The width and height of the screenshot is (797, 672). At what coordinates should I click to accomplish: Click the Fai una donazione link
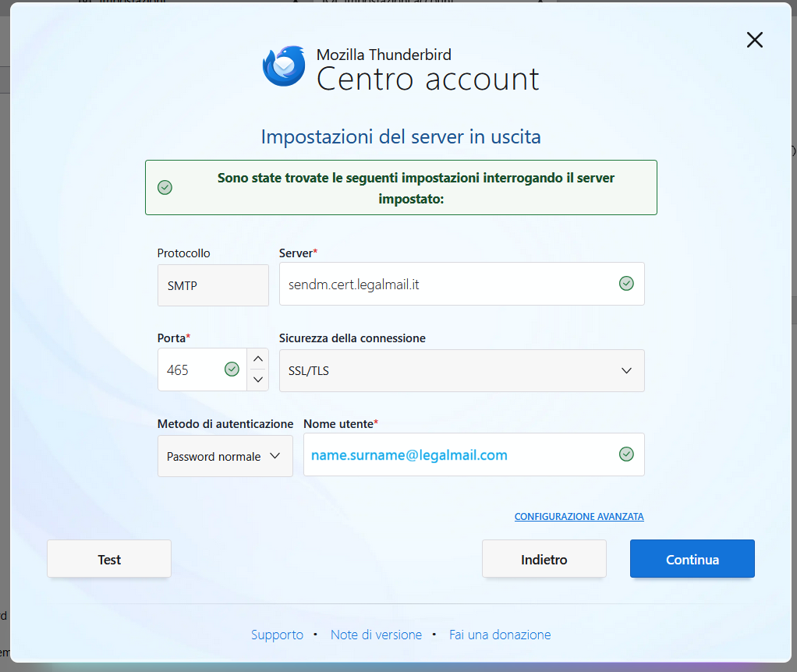click(500, 635)
